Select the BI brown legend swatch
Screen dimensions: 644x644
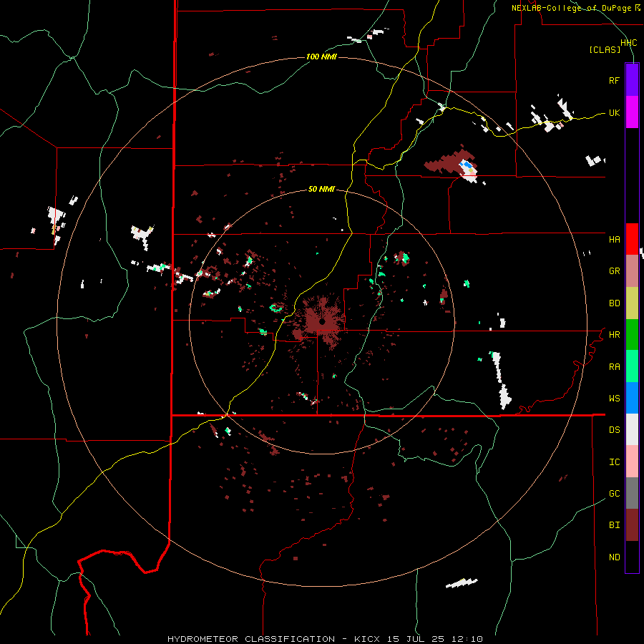[x=632, y=525]
